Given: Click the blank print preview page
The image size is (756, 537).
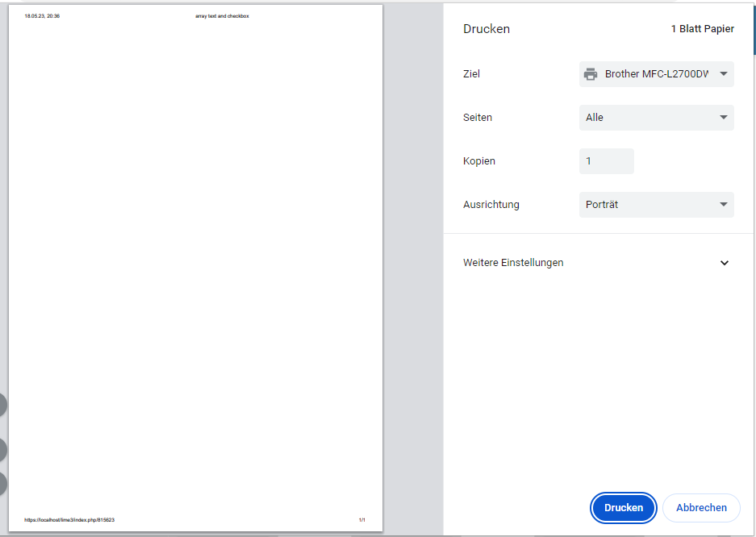Looking at the screenshot, I should (195, 266).
